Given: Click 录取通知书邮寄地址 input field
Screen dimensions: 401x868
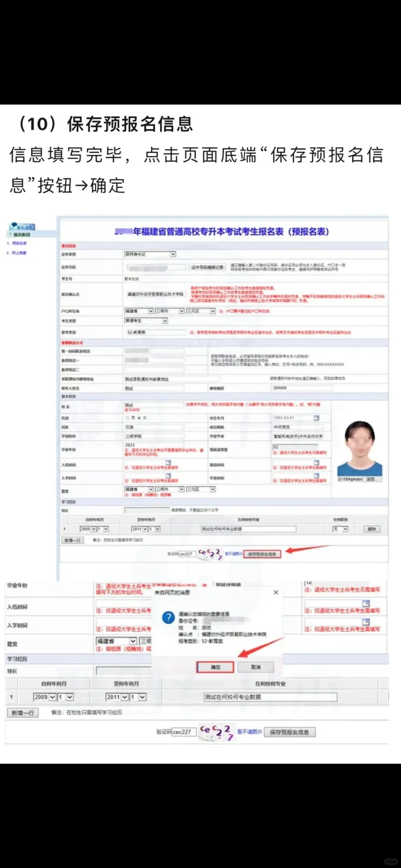Looking at the screenshot, I should tap(172, 379).
